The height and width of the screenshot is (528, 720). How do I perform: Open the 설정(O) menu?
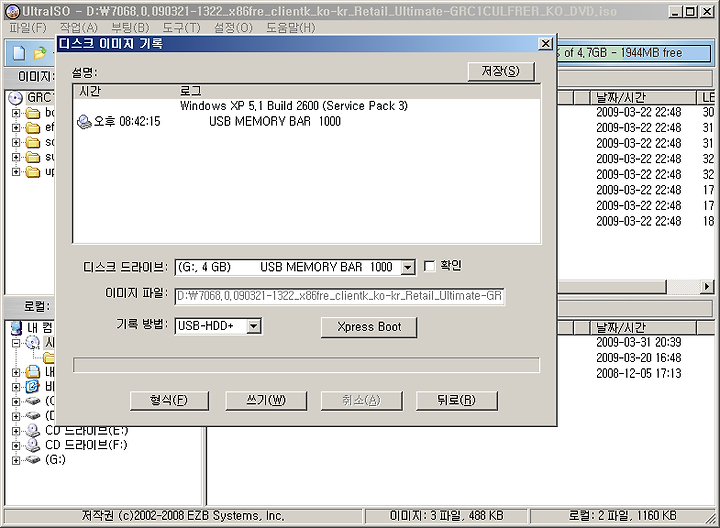tap(233, 28)
